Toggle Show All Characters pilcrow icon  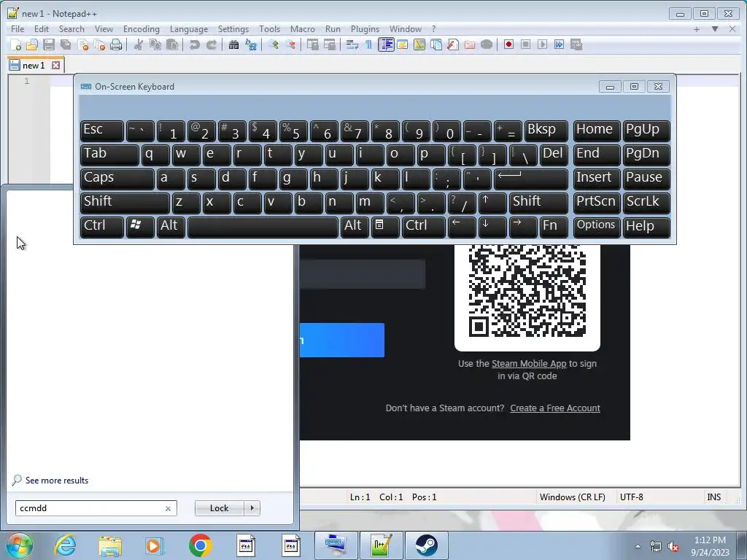point(368,44)
